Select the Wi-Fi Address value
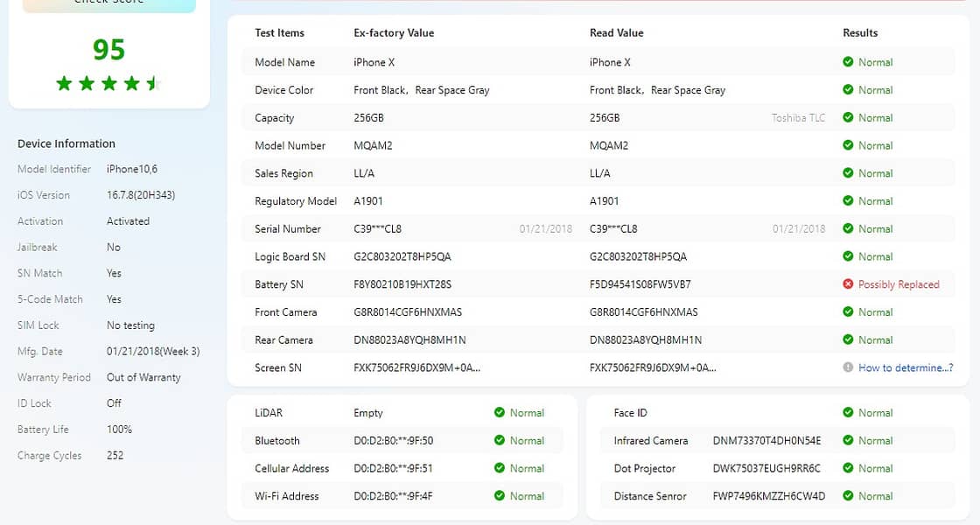 click(393, 496)
